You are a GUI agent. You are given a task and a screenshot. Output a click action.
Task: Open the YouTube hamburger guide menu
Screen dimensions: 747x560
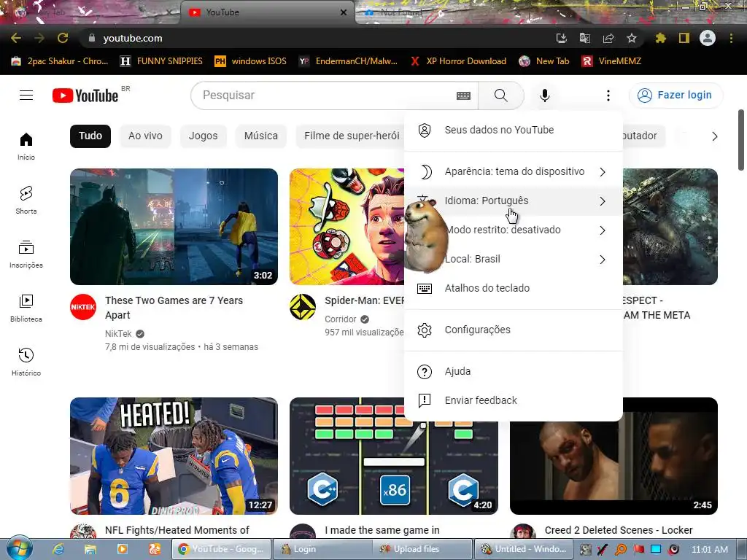(x=26, y=96)
